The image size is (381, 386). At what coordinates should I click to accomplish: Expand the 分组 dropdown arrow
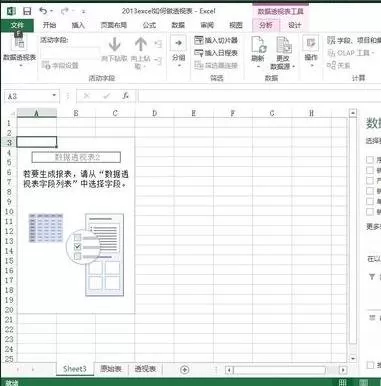179,65
